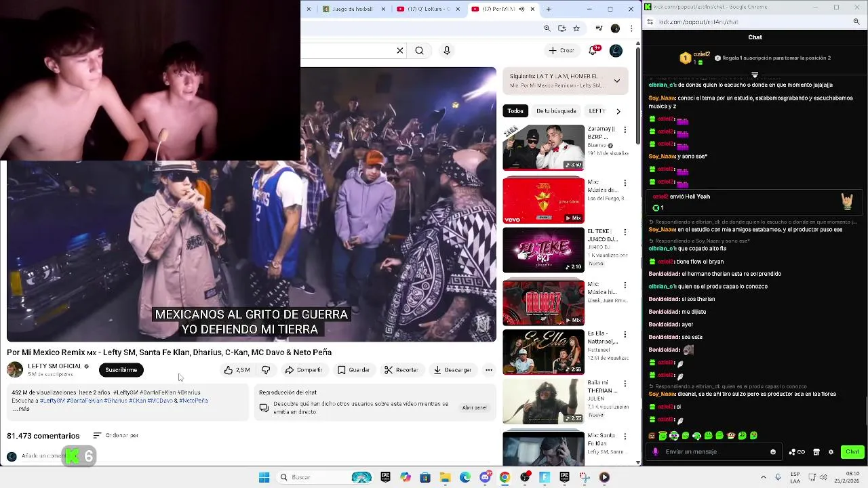Show hidden system tray icons chevron
This screenshot has height=488, width=868.
[x=763, y=477]
